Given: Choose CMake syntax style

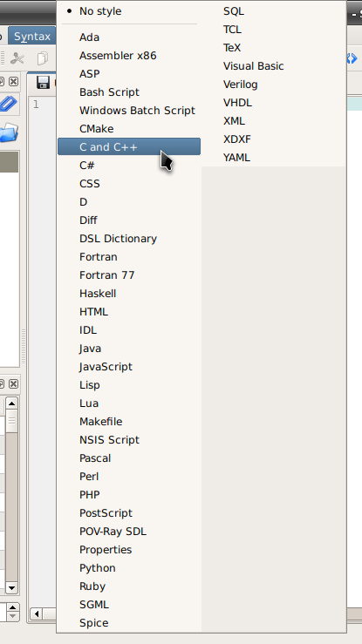Looking at the screenshot, I should point(129,129).
